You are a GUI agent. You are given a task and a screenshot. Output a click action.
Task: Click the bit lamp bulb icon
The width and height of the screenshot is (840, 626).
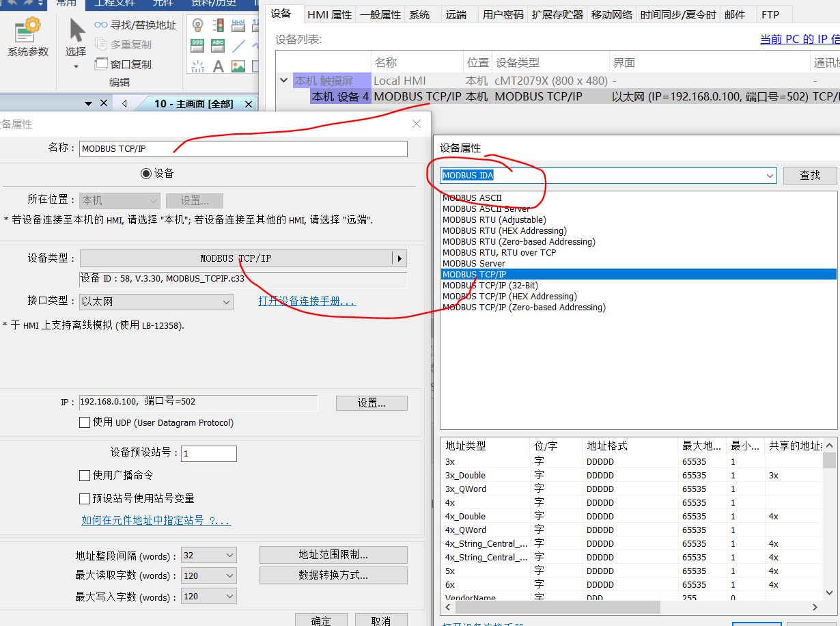(197, 25)
